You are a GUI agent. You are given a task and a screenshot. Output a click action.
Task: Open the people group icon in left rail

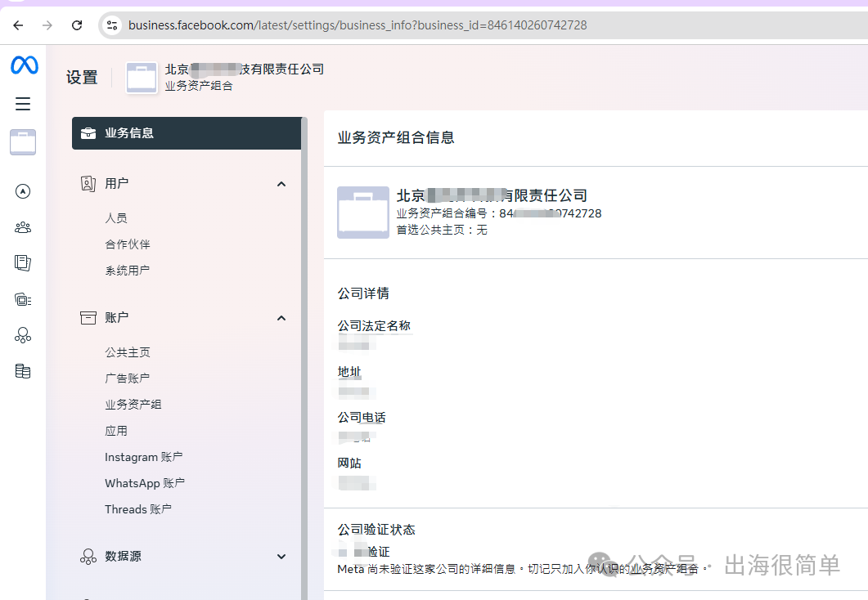pyautogui.click(x=23, y=227)
